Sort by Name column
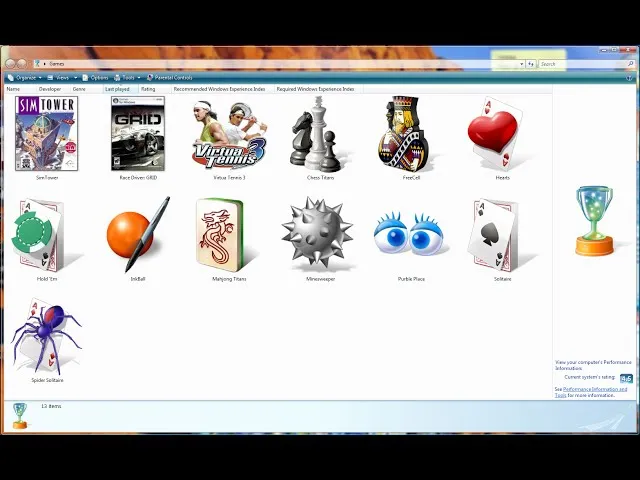Image resolution: width=640 pixels, height=480 pixels. [x=20, y=89]
